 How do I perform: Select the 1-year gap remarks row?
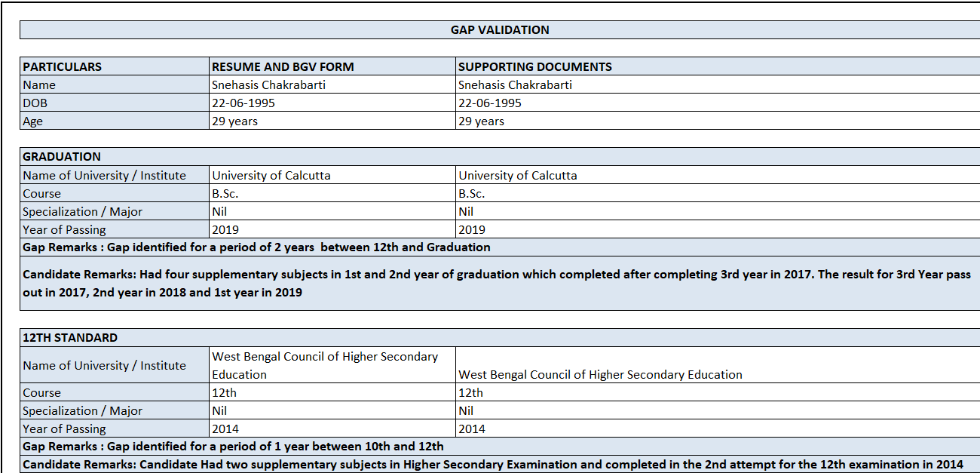click(233, 447)
